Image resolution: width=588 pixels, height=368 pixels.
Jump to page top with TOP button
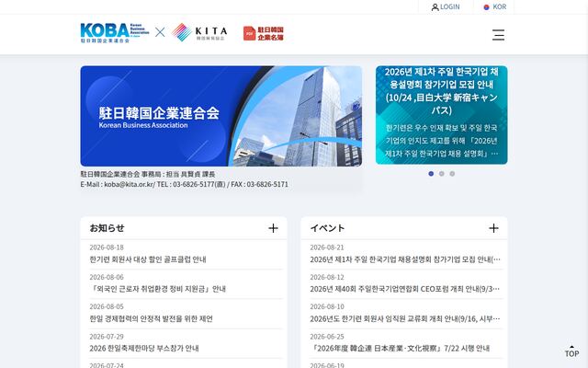[x=571, y=351]
